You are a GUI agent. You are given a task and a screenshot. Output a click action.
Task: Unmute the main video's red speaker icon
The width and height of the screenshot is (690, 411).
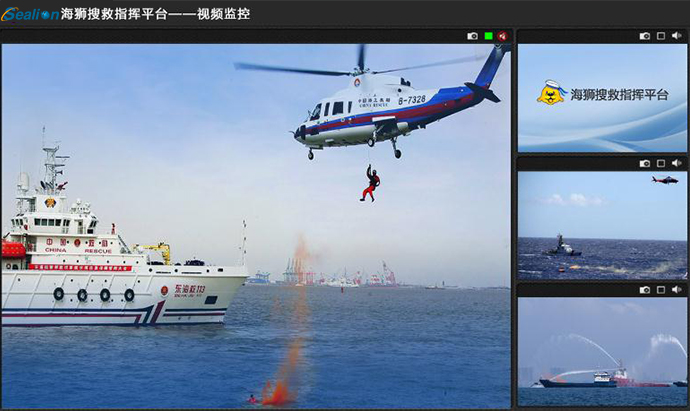503,36
